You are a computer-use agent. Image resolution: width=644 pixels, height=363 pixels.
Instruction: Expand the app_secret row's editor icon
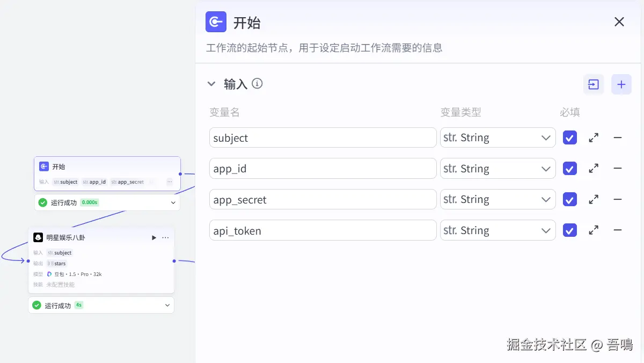594,200
